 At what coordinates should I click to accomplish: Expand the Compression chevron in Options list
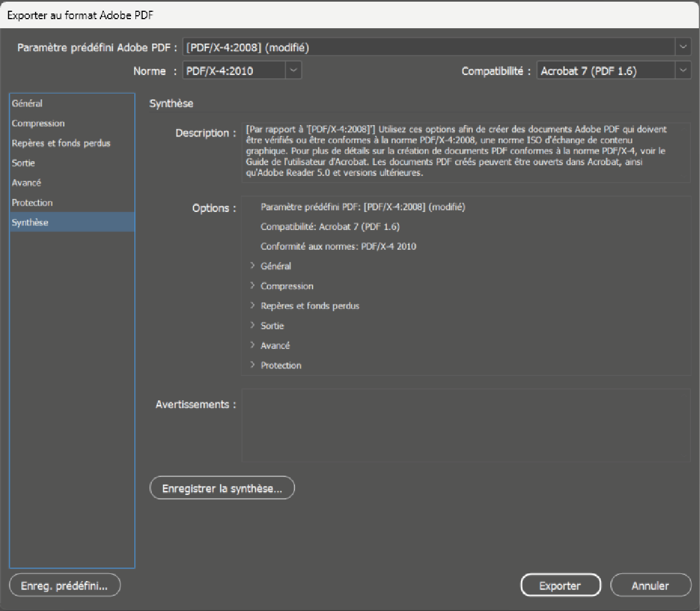253,286
